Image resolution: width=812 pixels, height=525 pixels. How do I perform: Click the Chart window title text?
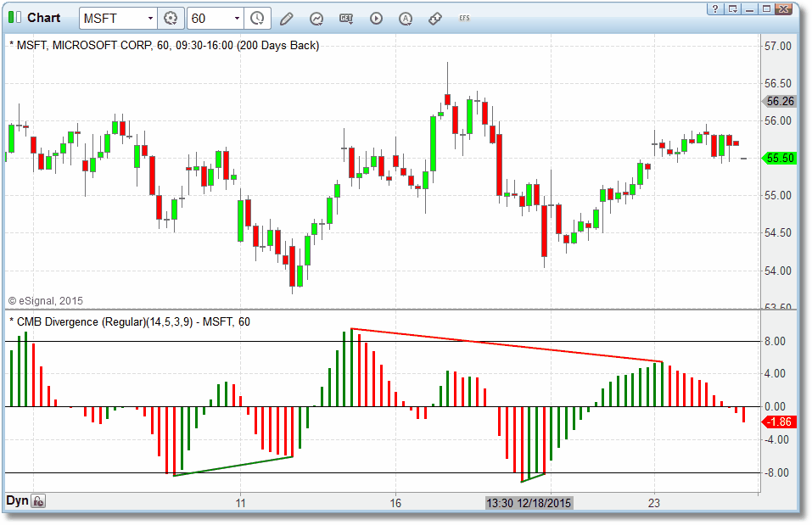point(43,18)
